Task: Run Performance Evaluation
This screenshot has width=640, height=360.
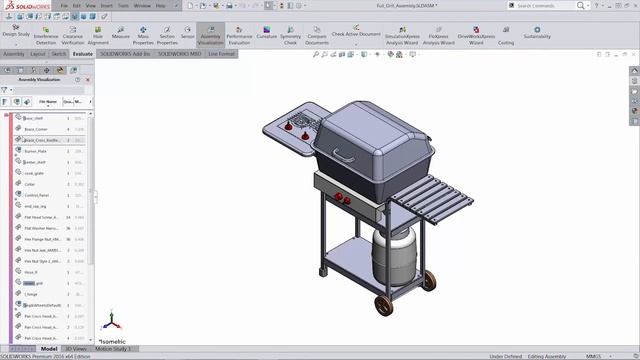Action: click(239, 36)
